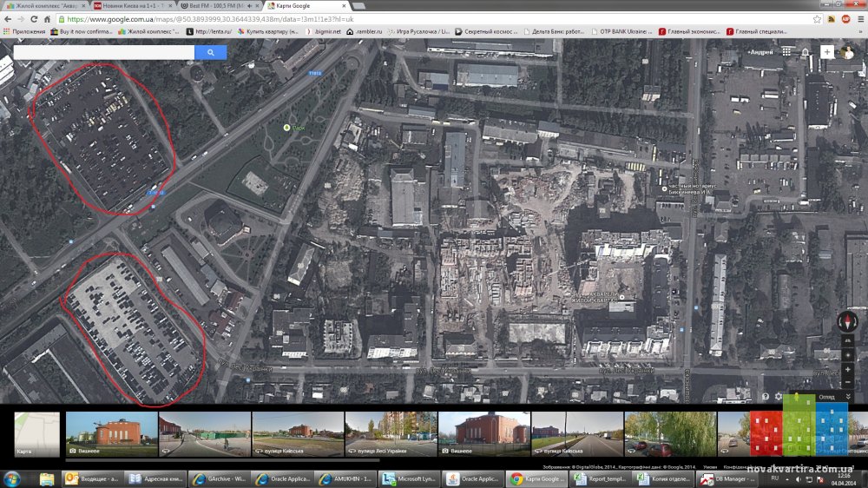Open the Chrome menu hamburger icon
868x488 pixels.
[861, 19]
